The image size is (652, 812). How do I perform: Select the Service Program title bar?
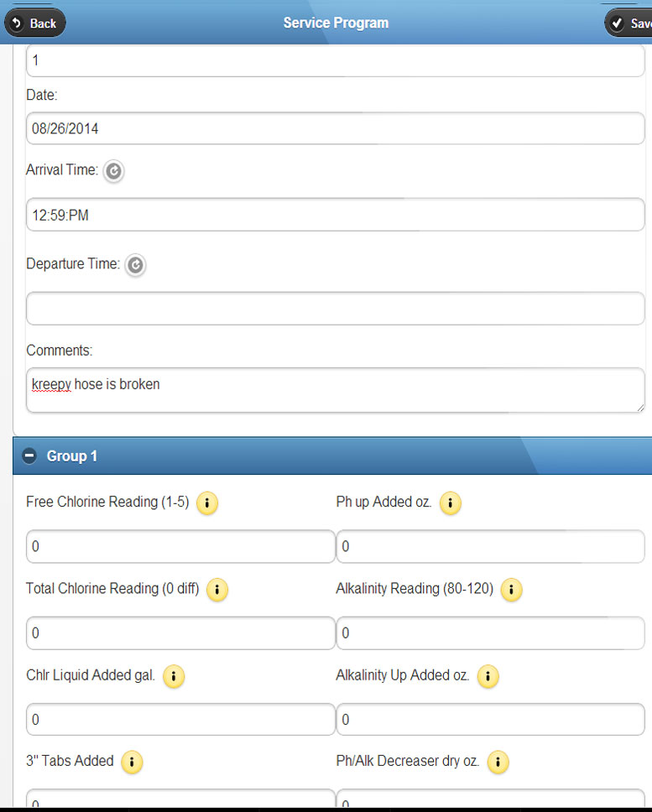tap(336, 23)
